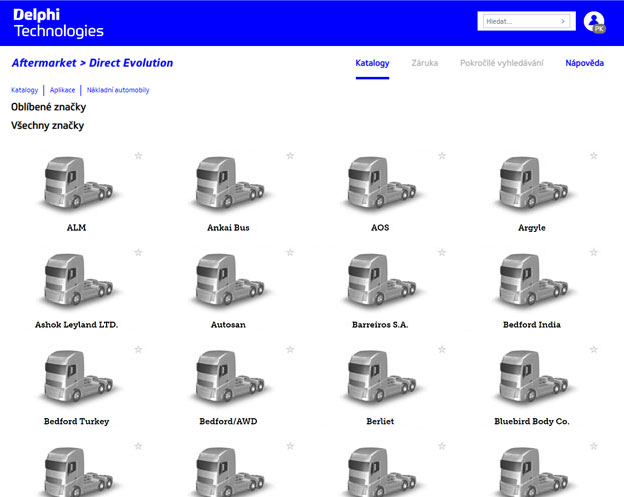624x497 pixels.
Task: Open the Záruka tab
Action: point(425,63)
